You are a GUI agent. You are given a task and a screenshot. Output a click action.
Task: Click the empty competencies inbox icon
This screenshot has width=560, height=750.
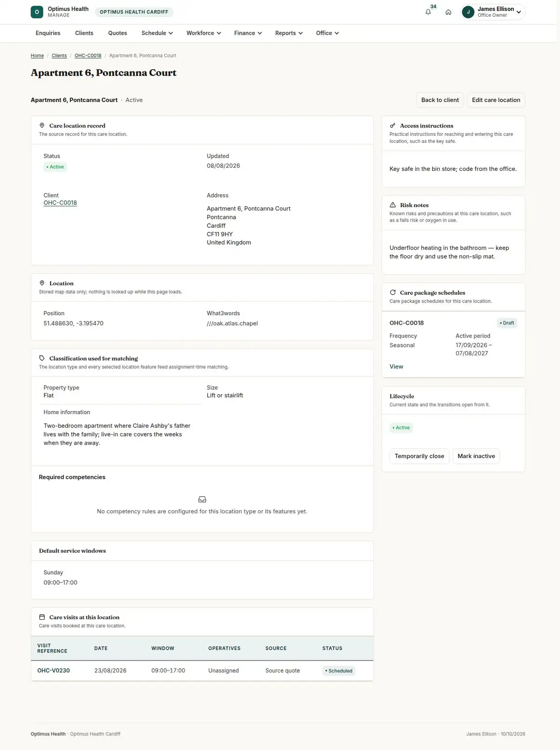(202, 499)
